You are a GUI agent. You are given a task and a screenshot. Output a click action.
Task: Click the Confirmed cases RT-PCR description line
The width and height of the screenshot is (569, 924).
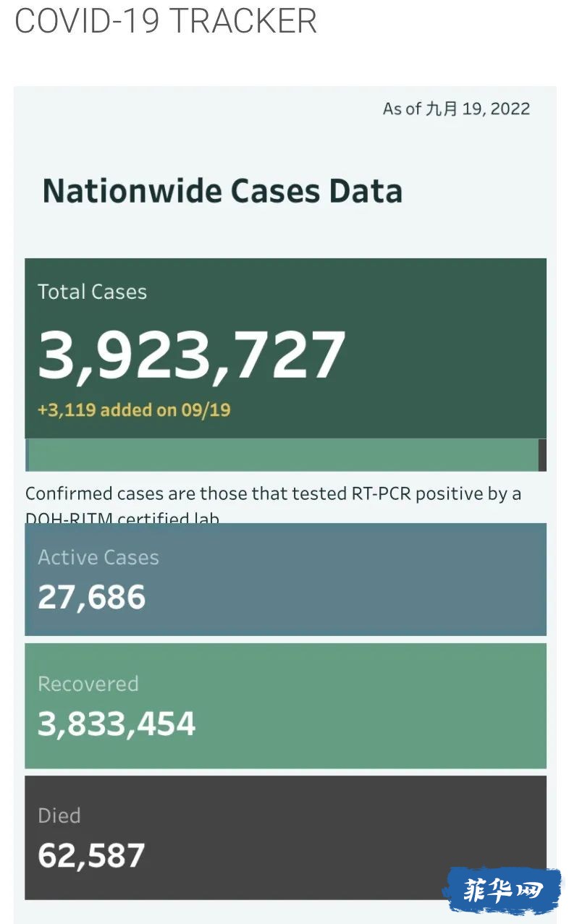[273, 494]
